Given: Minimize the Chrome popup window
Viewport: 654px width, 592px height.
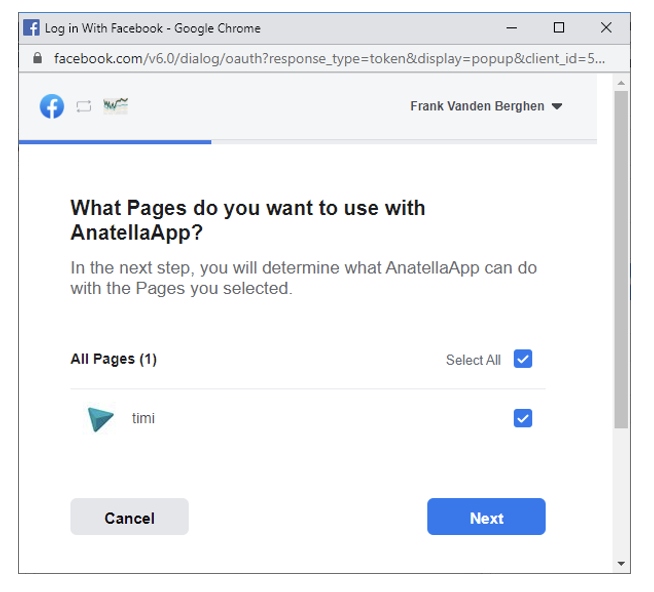Looking at the screenshot, I should click(511, 28).
